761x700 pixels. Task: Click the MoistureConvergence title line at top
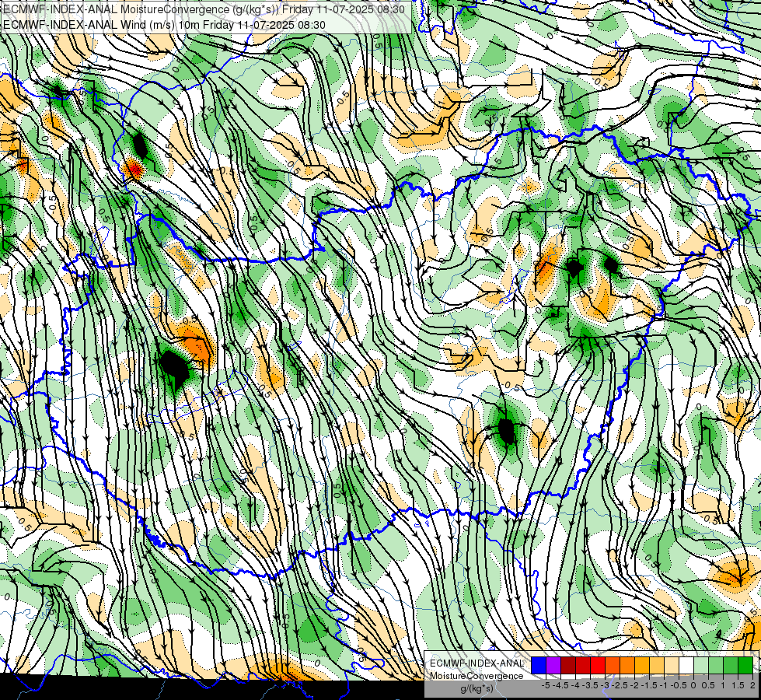(x=203, y=9)
